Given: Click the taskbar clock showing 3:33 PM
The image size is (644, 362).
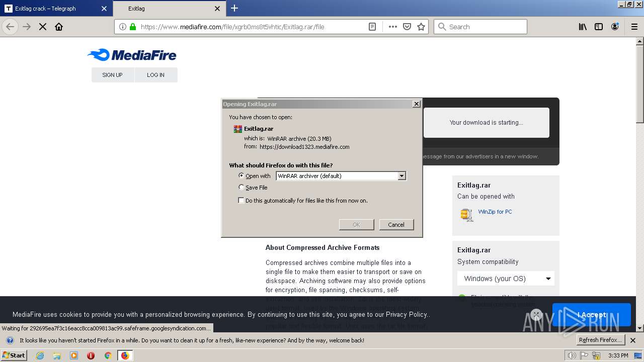Looking at the screenshot, I should point(618,355).
